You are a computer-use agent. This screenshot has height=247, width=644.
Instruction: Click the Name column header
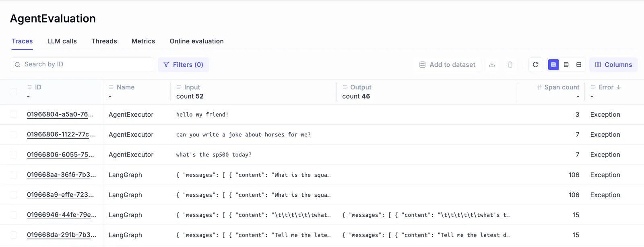(x=126, y=87)
